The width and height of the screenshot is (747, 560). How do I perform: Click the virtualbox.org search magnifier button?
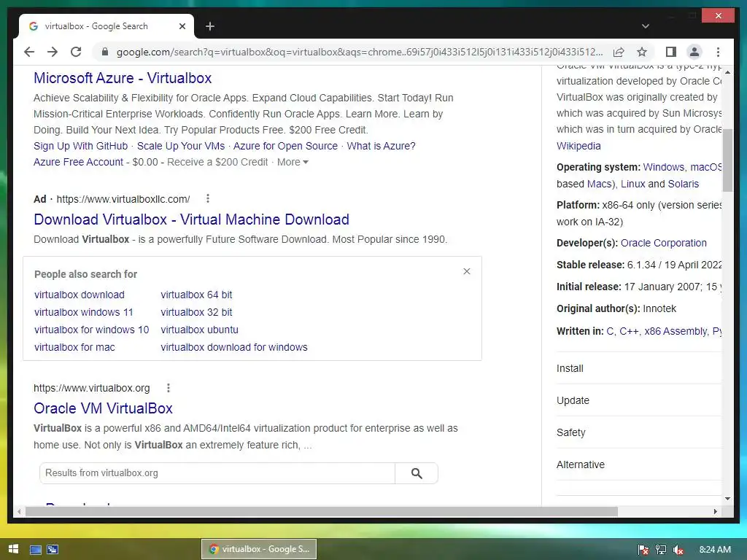click(x=417, y=473)
